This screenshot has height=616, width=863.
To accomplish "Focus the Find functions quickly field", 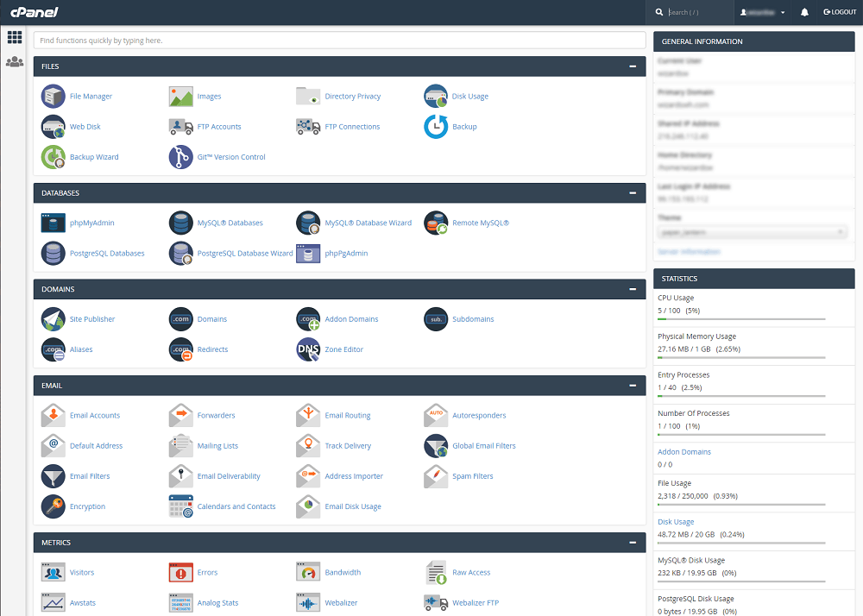I will coord(339,41).
